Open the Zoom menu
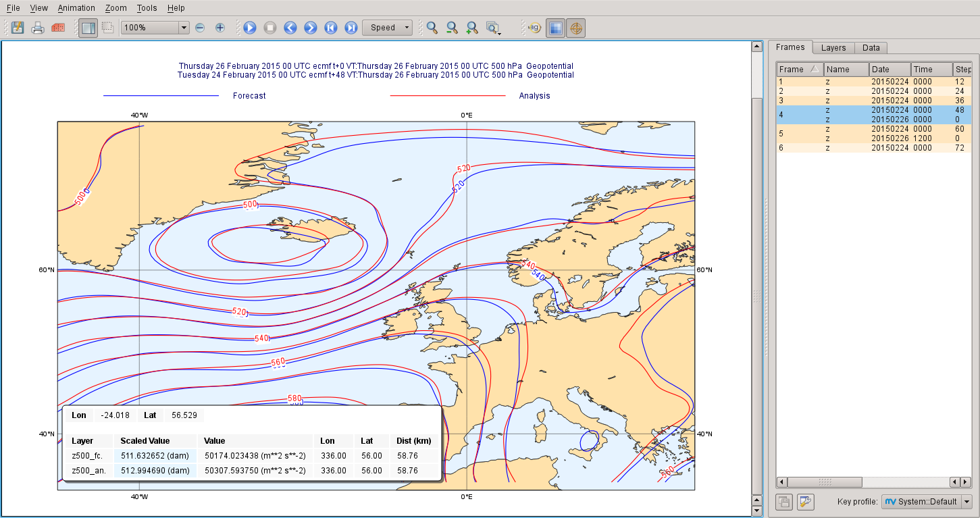Viewport: 980px width, 518px height. [116, 8]
